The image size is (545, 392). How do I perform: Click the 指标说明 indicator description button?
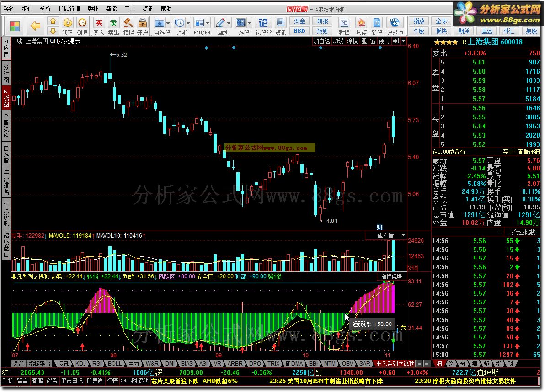point(392,276)
